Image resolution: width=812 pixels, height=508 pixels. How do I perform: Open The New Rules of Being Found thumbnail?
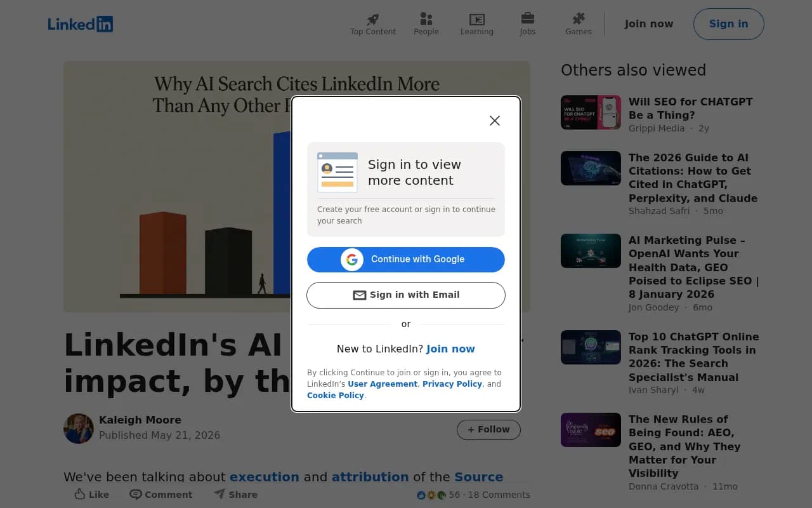tap(591, 430)
